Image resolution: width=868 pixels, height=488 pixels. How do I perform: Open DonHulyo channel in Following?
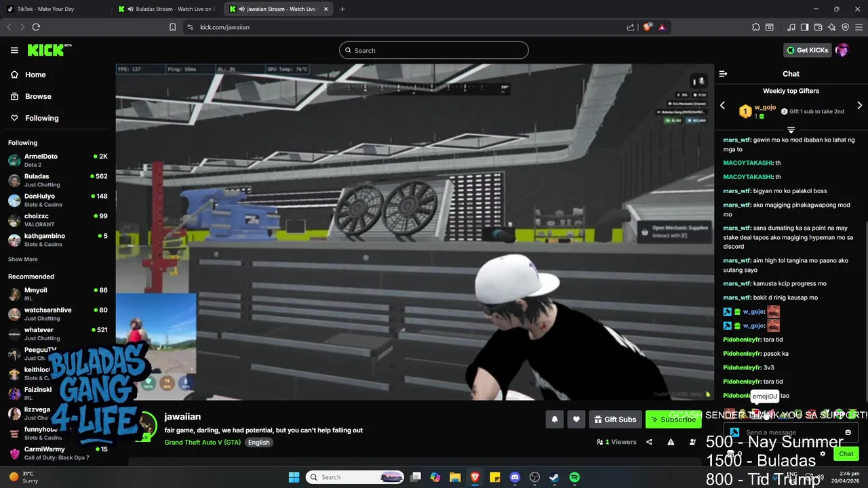tap(58, 200)
